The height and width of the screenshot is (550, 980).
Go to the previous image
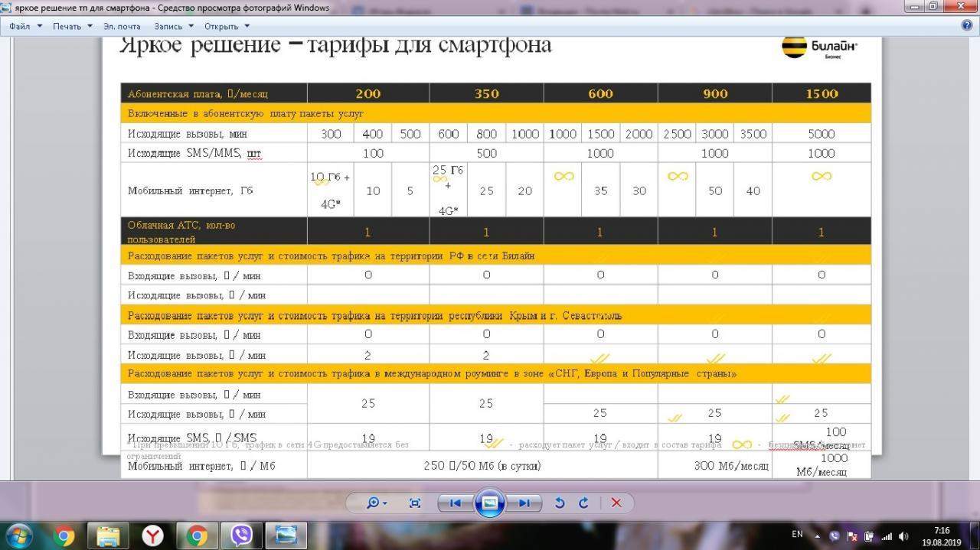click(456, 503)
